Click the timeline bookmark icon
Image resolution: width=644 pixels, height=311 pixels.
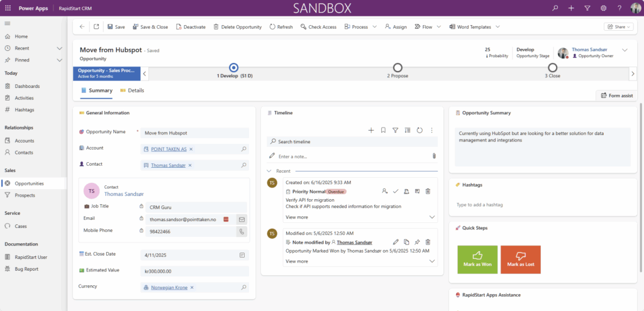(383, 130)
